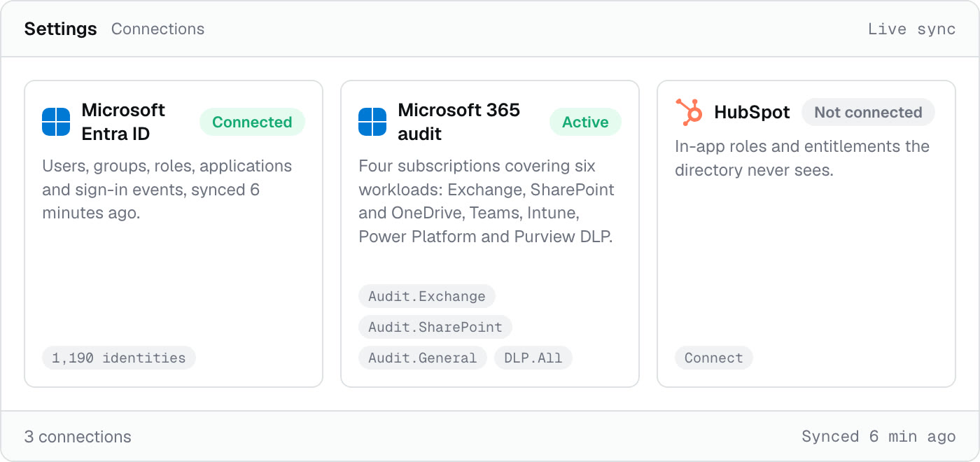Click the Audit.Exchange tag
980x462 pixels.
(x=427, y=296)
